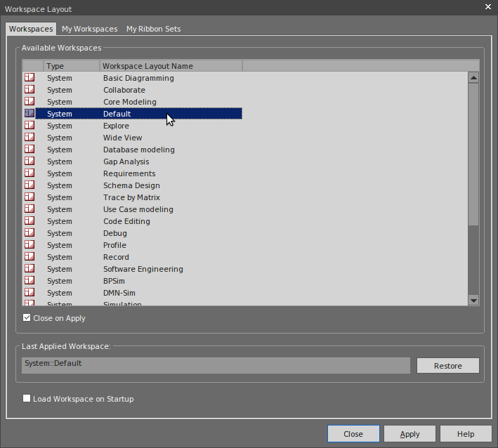This screenshot has width=498, height=448.
Task: Click the icon next to Software Engineering
Action: (30, 269)
